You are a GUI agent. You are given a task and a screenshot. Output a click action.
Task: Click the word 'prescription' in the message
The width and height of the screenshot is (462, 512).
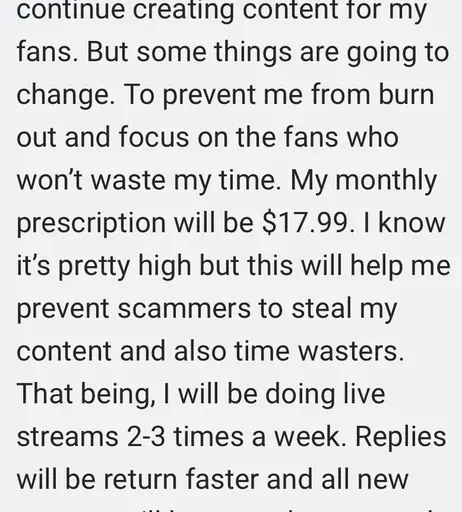tap(91, 225)
